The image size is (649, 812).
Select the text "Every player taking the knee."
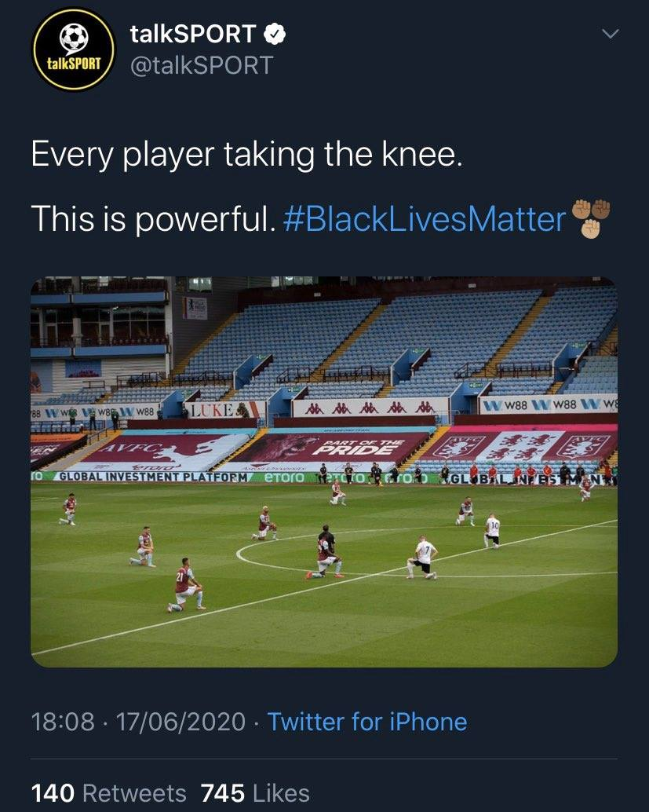tap(246, 154)
